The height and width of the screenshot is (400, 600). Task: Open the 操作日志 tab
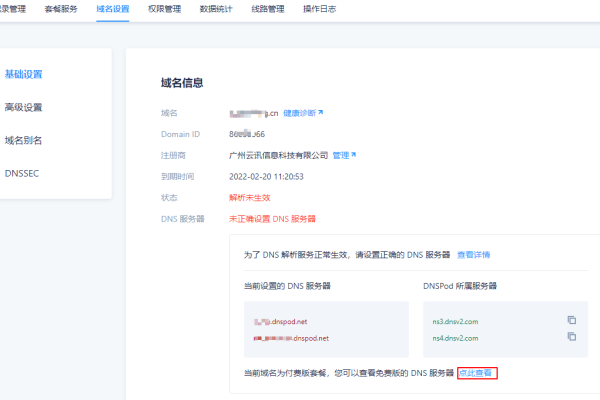click(319, 9)
